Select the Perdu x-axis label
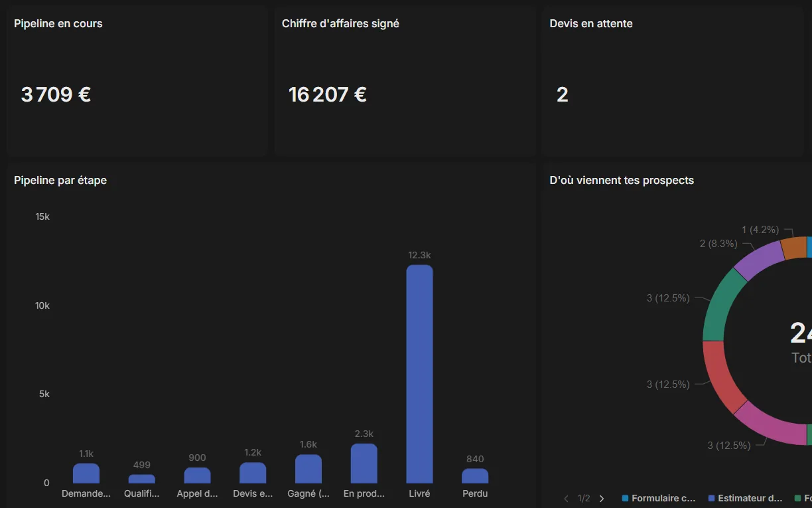The image size is (812, 508). click(475, 493)
